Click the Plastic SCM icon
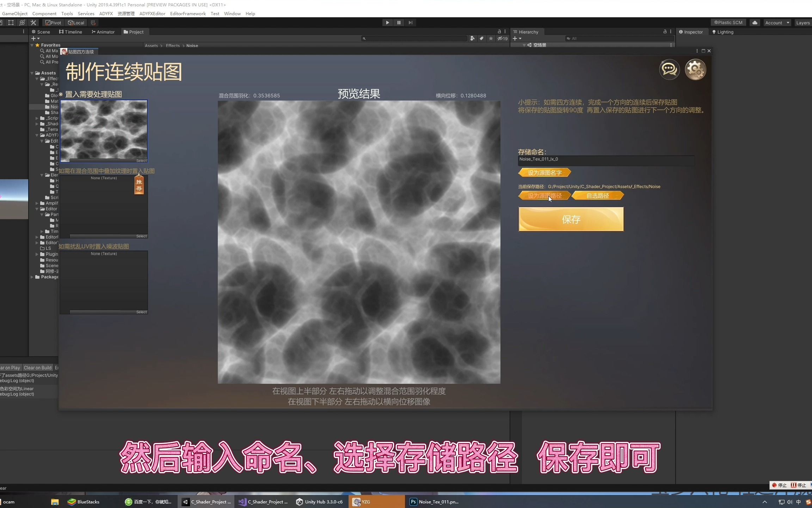Screen dimensions: 812x508 pyautogui.click(x=727, y=22)
